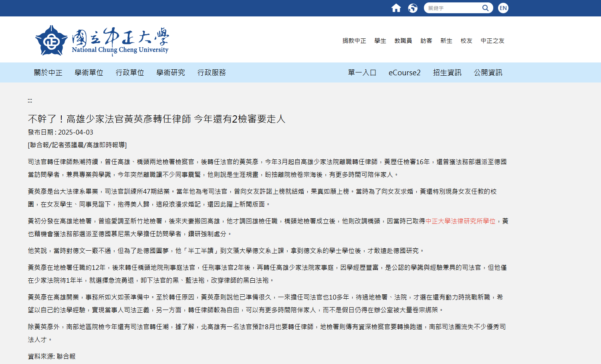Screen dimensions: 601x364
Task: Click the red 中正大學法律研究所學位 link
Action: pos(460,221)
